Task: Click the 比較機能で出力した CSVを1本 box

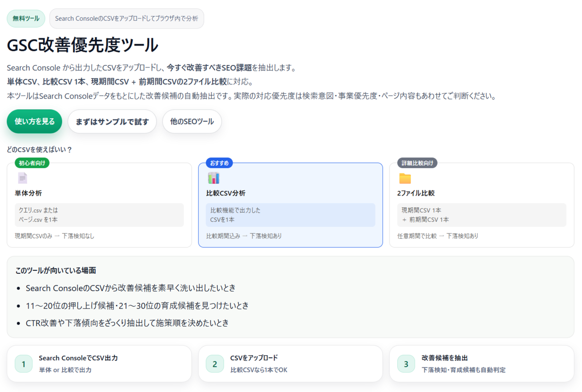Action: point(291,215)
